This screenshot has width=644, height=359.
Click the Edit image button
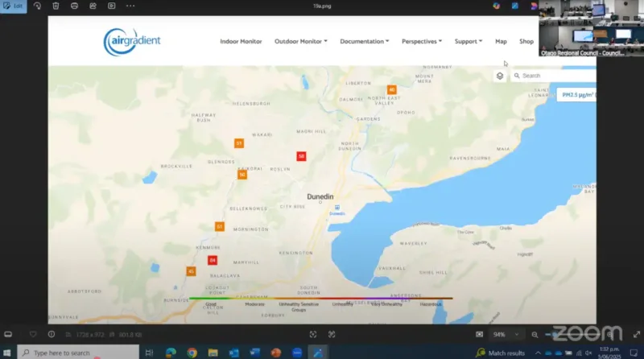point(14,6)
